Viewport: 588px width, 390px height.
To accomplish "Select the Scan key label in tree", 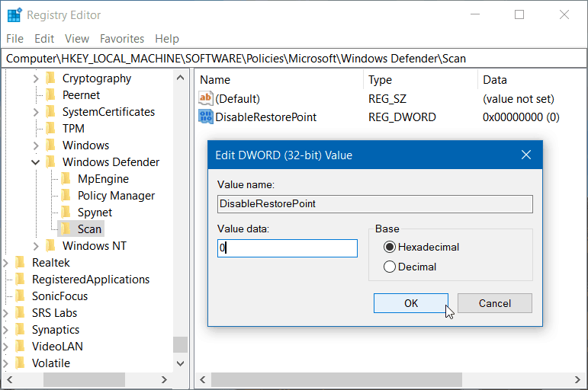I will 89,229.
